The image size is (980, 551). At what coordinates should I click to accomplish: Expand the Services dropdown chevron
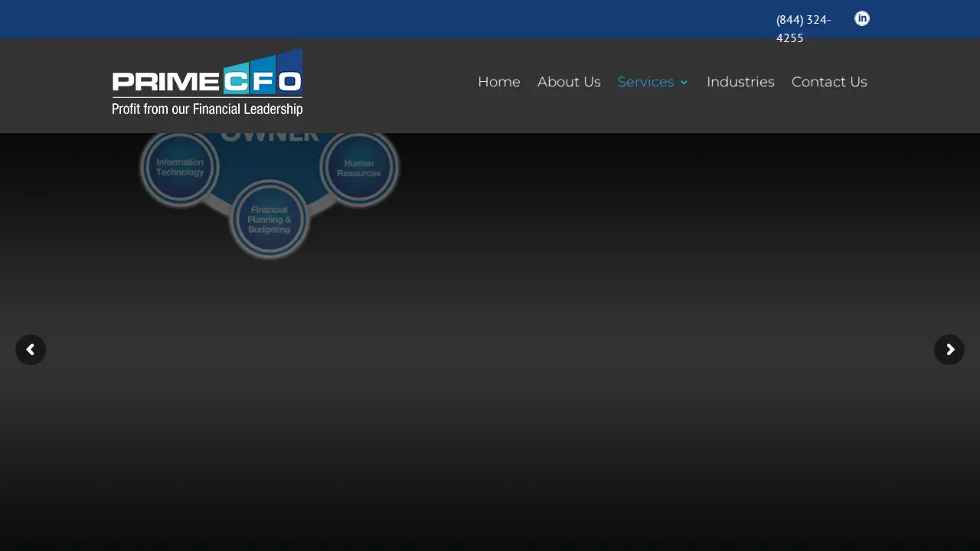point(684,83)
